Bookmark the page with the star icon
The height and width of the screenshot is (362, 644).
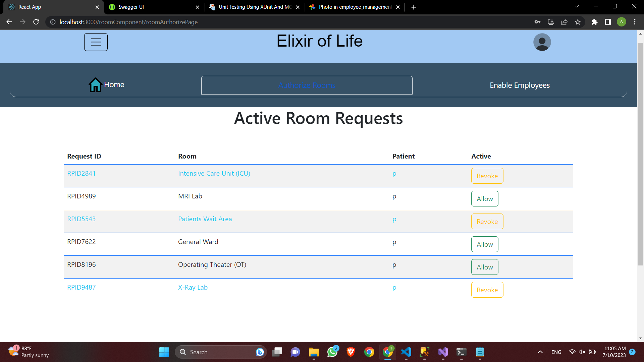578,22
